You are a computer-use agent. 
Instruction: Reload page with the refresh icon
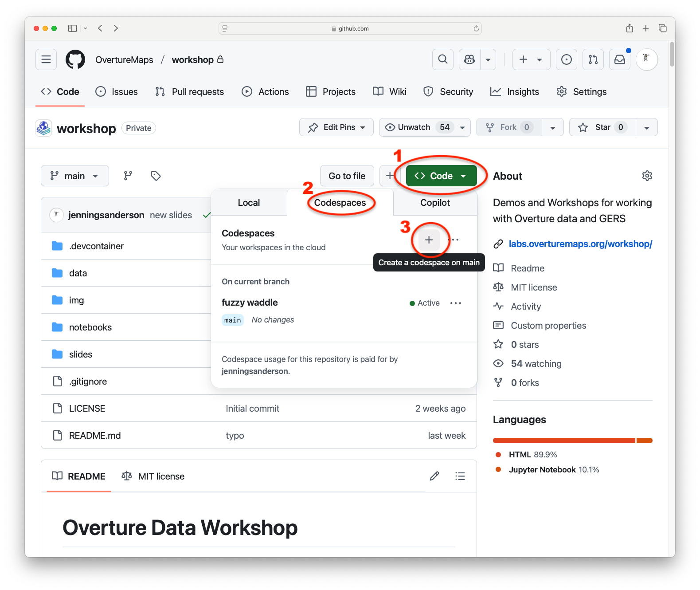476,28
